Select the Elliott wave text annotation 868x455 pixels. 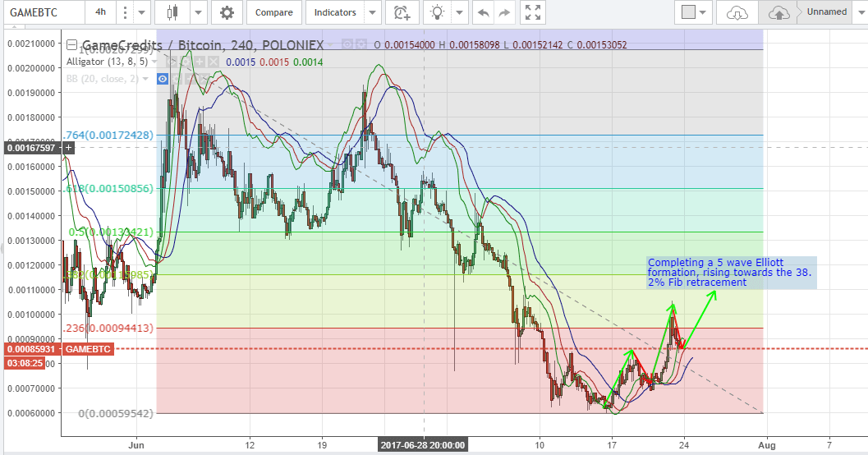(731, 273)
